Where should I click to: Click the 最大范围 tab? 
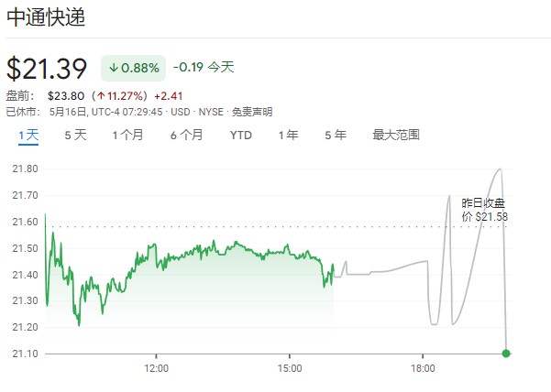coord(396,135)
